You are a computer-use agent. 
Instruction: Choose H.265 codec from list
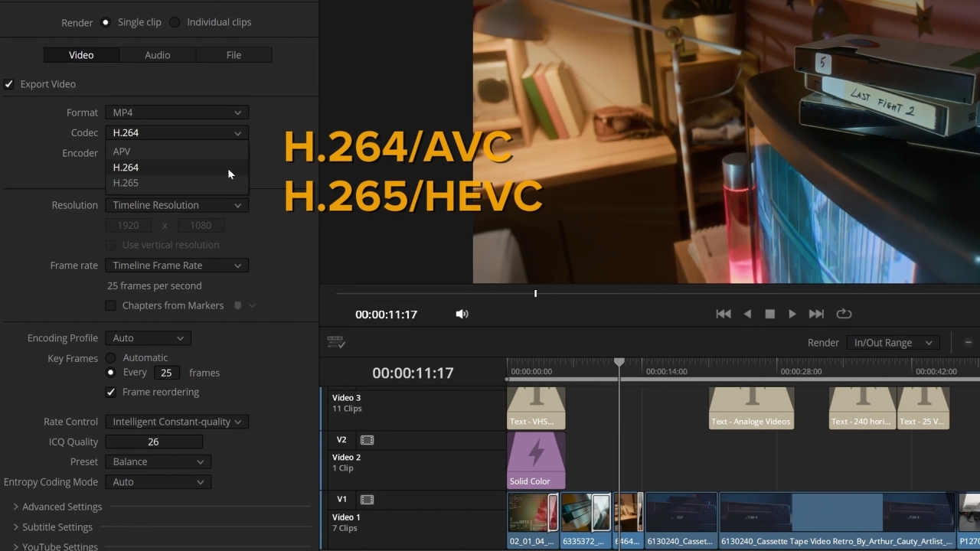[x=177, y=183]
